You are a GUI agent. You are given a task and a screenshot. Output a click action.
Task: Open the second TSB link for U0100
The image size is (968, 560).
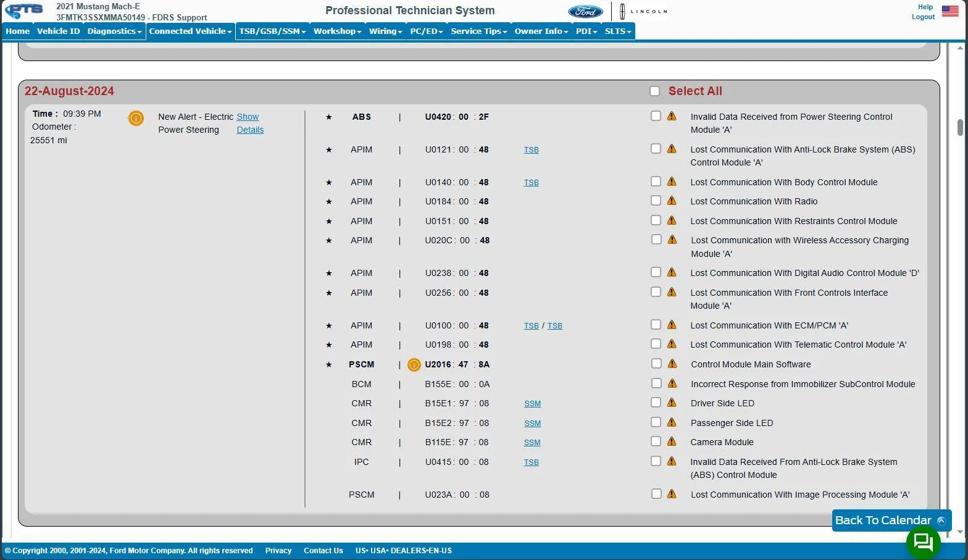coord(555,326)
